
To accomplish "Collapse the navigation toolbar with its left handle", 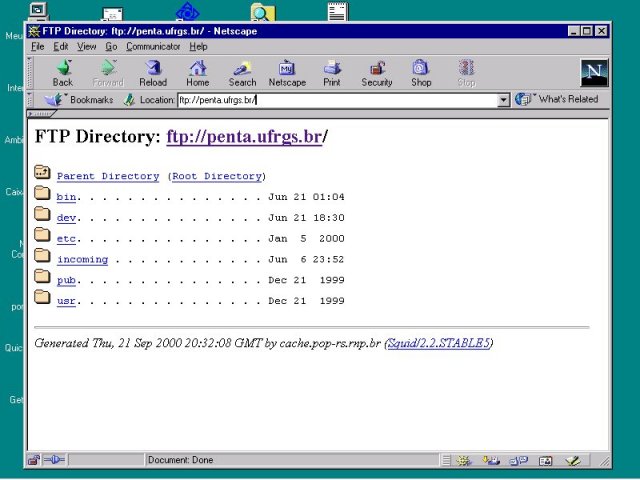I will [x=29, y=73].
